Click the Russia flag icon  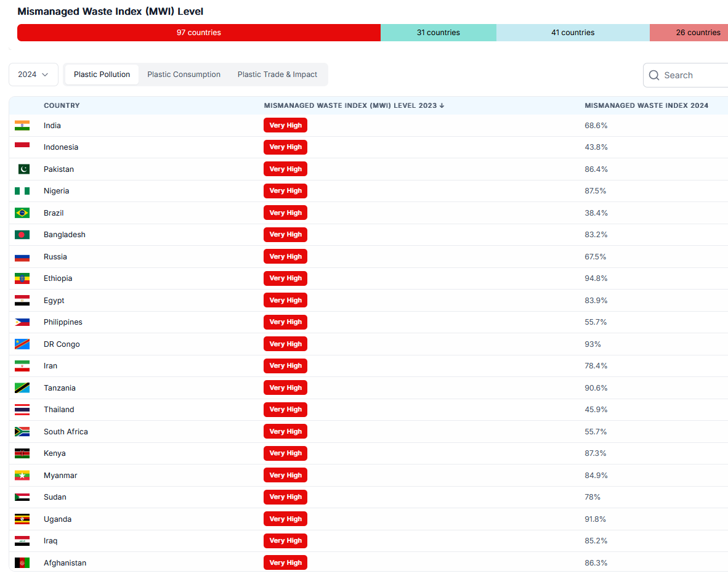coord(22,257)
